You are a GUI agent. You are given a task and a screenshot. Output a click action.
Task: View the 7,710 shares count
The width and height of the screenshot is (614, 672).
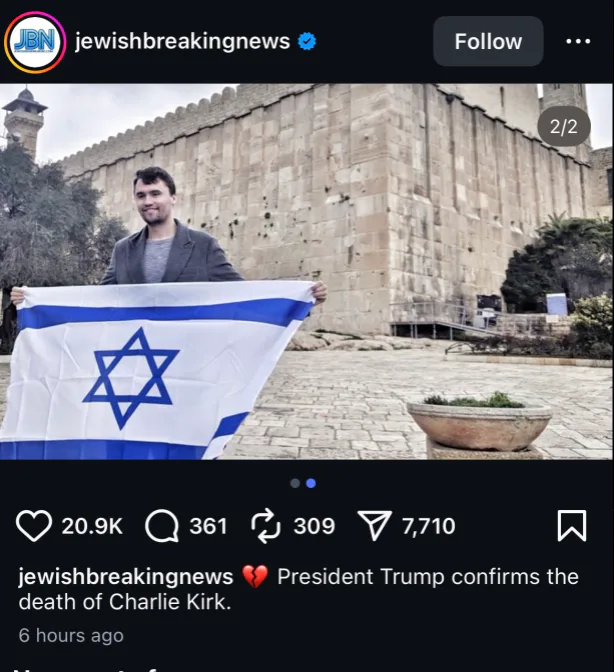point(428,526)
